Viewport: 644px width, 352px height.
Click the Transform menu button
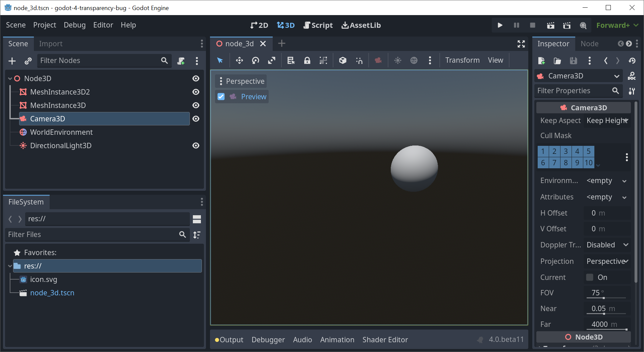[x=462, y=60]
